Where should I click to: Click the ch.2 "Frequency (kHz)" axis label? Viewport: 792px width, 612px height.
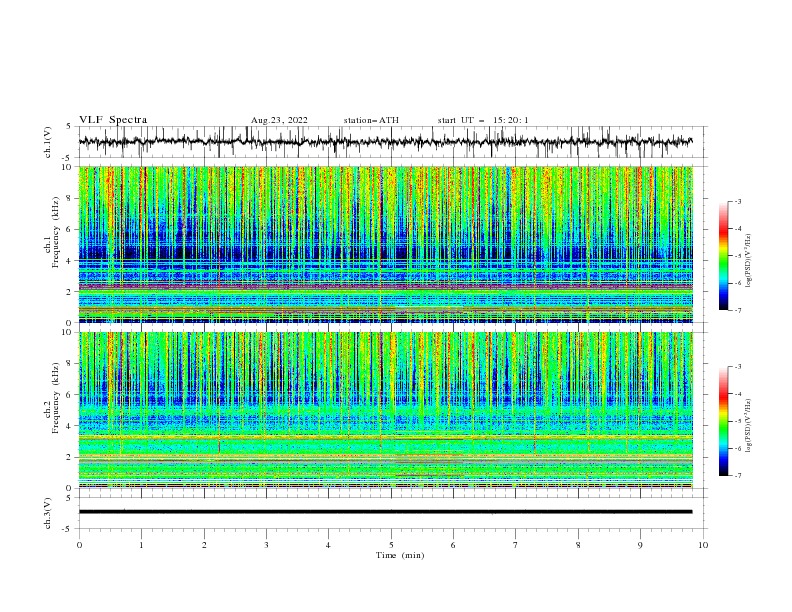(x=55, y=398)
